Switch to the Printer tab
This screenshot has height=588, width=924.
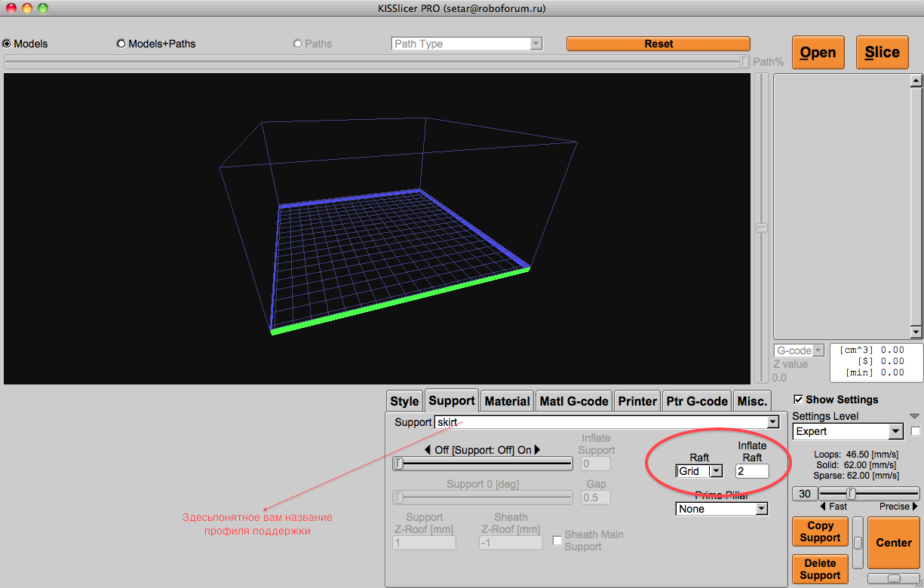click(637, 401)
